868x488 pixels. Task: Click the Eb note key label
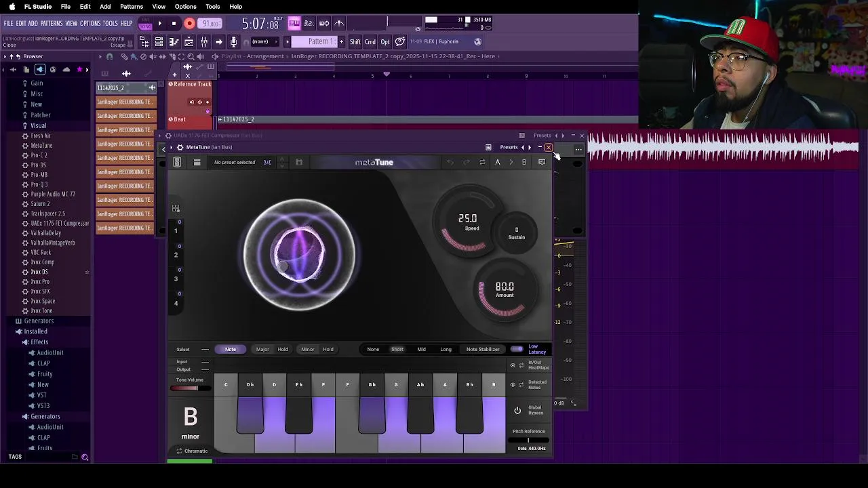click(298, 385)
